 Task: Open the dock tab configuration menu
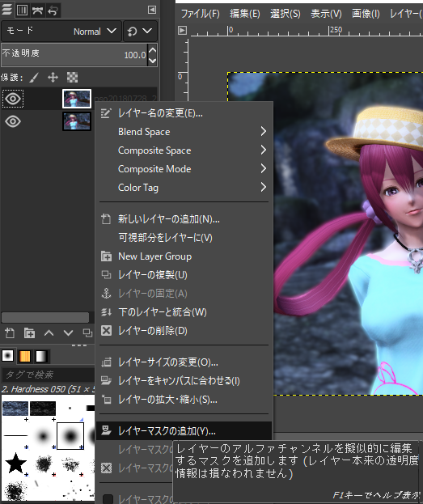pyautogui.click(x=152, y=10)
